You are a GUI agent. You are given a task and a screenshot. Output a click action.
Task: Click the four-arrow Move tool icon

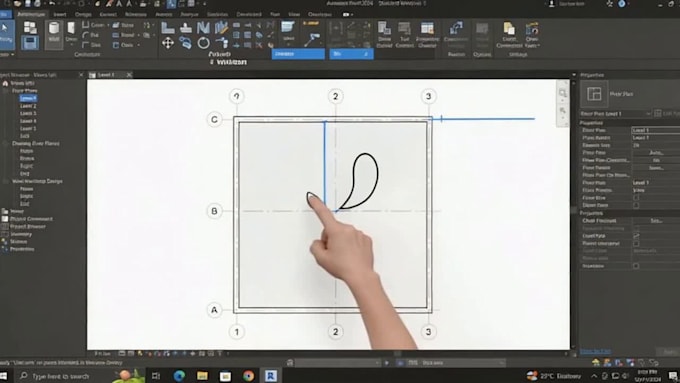tap(168, 43)
